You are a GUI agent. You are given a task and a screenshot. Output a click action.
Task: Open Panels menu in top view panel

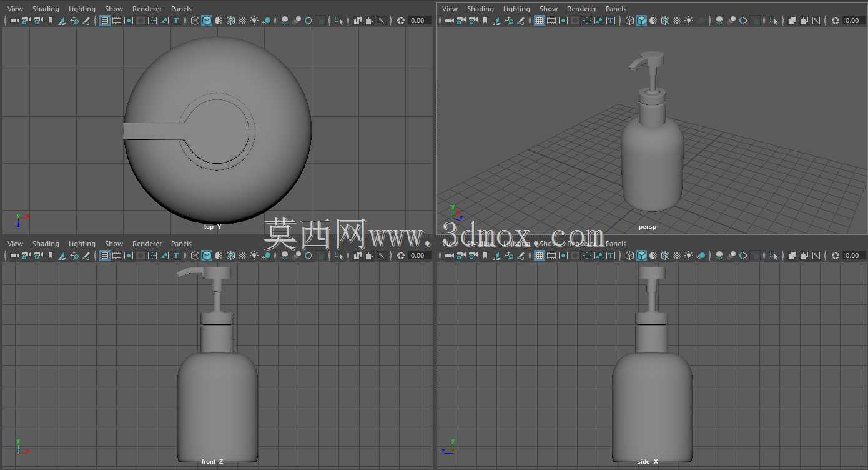(181, 9)
